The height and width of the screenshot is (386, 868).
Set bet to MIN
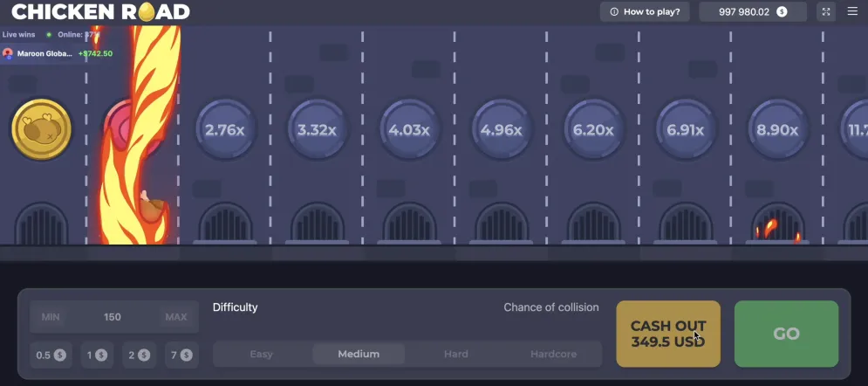(x=51, y=317)
